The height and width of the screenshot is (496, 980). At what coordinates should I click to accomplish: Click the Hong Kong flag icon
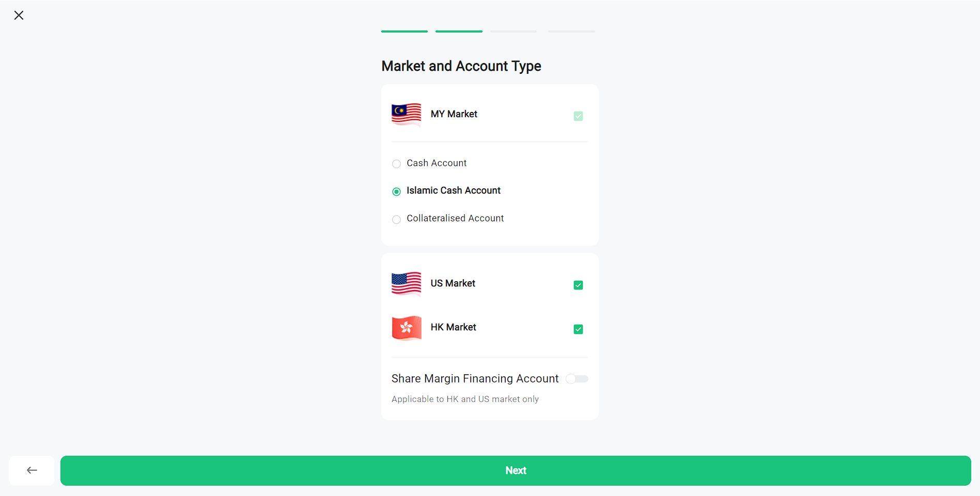[407, 328]
